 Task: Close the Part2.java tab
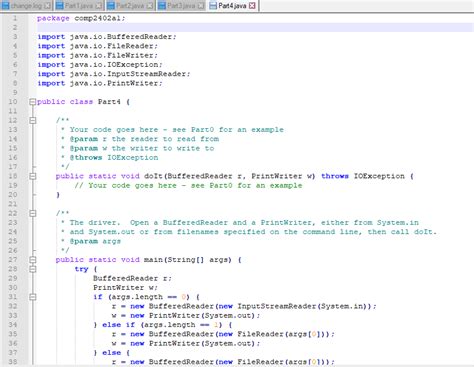tap(151, 6)
